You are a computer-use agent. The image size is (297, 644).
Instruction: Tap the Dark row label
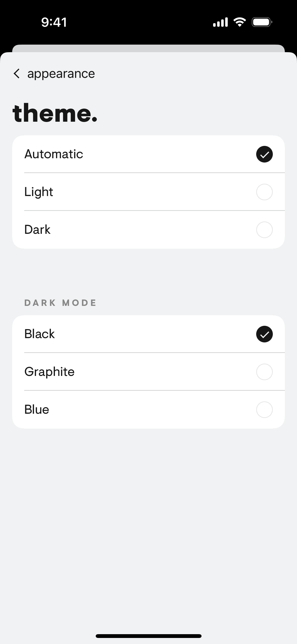(x=37, y=230)
